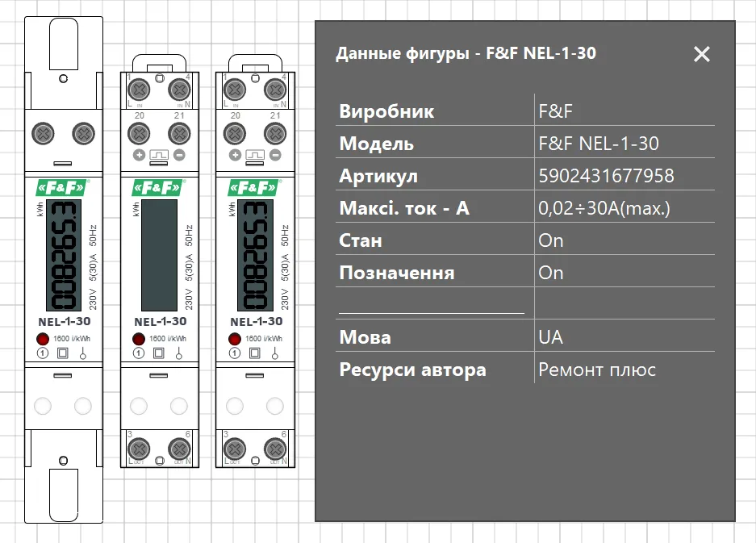This screenshot has width=756, height=543.
Task: Click the 'Стан' label cell
Action: 435,240
